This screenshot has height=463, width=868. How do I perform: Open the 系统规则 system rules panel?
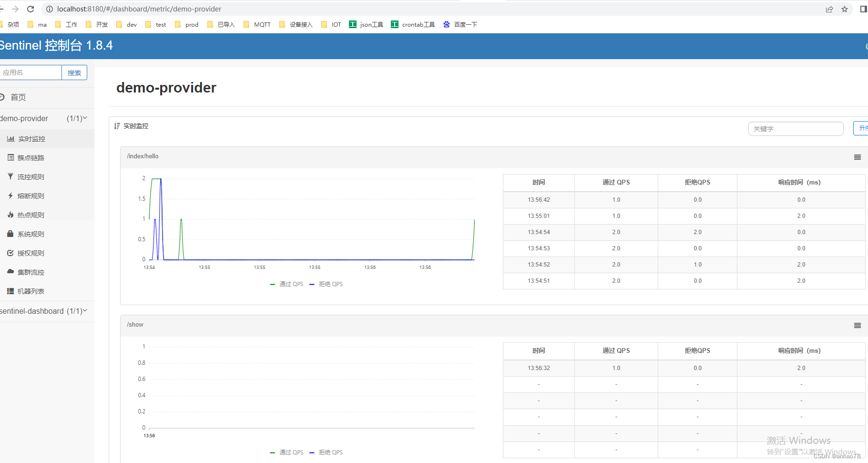coord(31,234)
